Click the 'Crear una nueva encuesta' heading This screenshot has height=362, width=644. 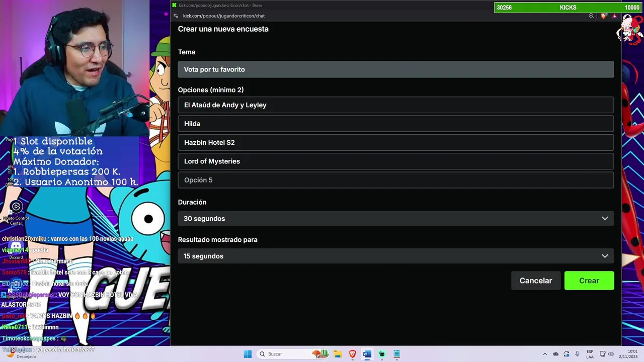[223, 29]
